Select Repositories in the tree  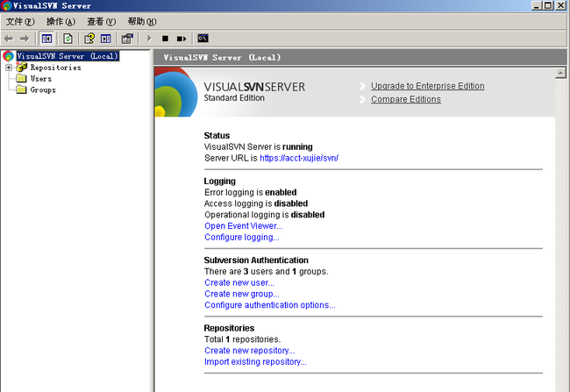pyautogui.click(x=55, y=68)
